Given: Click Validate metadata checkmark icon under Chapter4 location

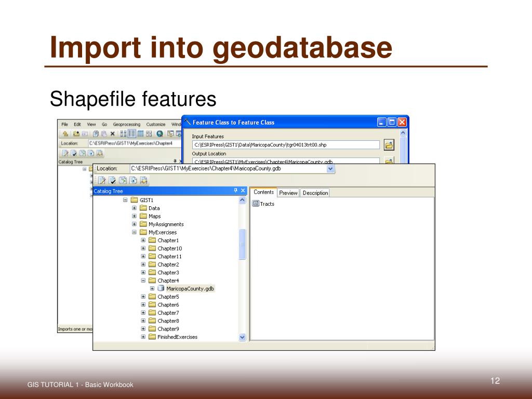Looking at the screenshot, I should click(x=74, y=153).
